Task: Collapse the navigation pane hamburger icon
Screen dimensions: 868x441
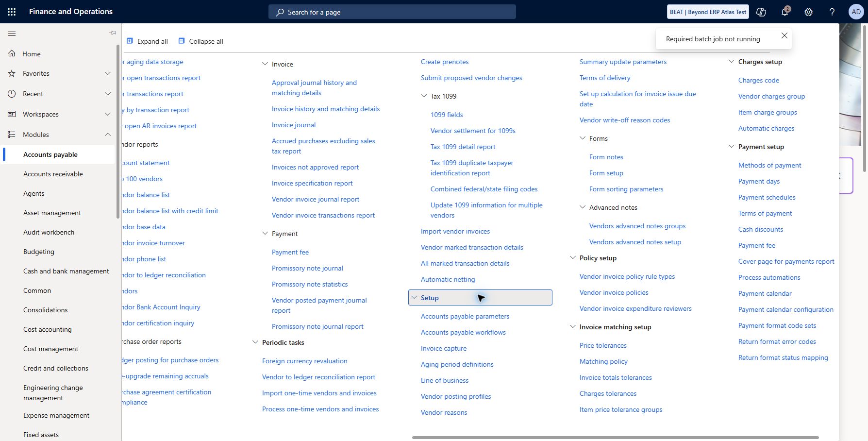Action: tap(12, 34)
